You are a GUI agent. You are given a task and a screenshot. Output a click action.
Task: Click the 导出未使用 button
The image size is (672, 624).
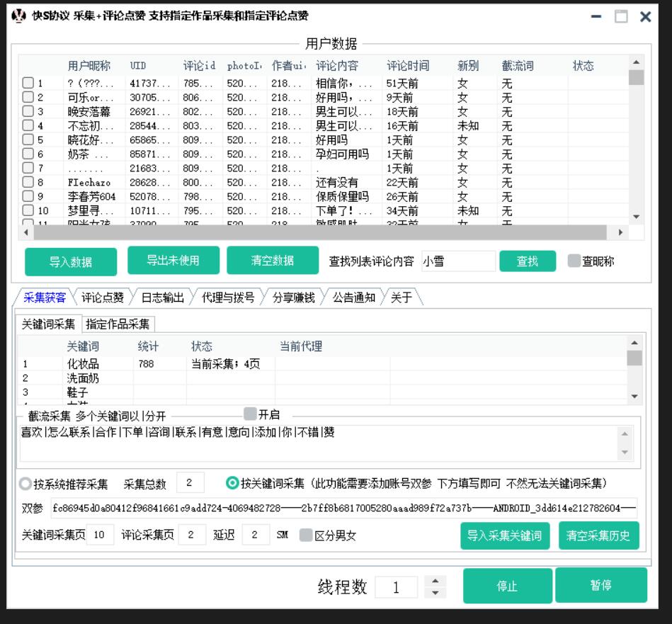pos(173,260)
